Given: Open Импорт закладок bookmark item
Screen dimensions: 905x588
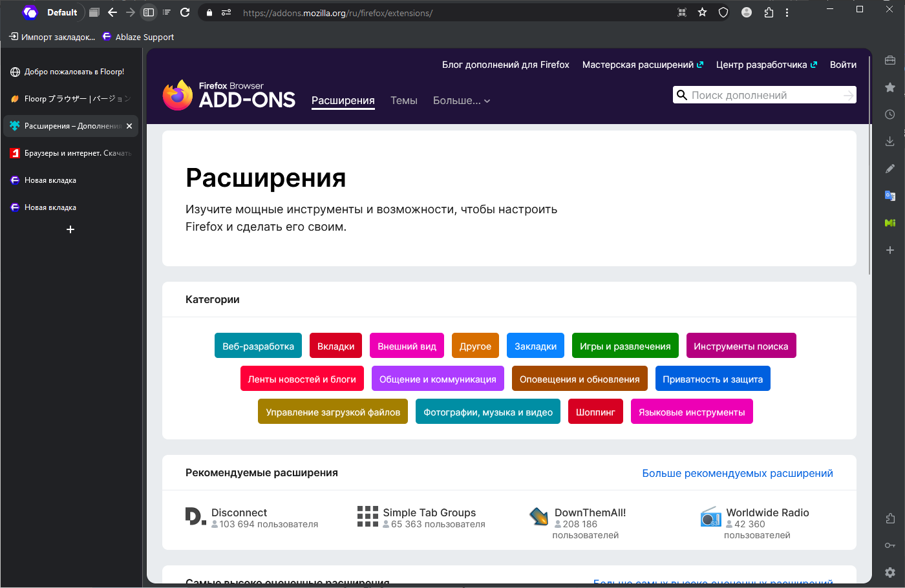Looking at the screenshot, I should click(52, 37).
